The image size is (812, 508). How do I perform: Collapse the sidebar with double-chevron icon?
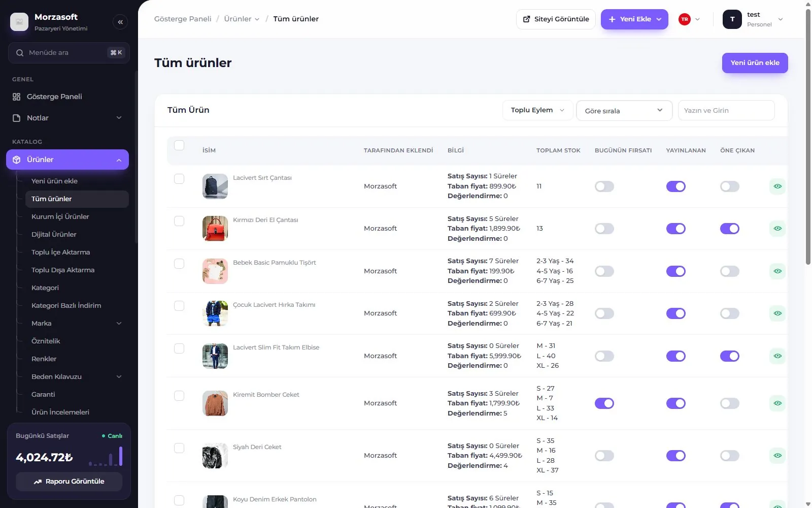(120, 22)
